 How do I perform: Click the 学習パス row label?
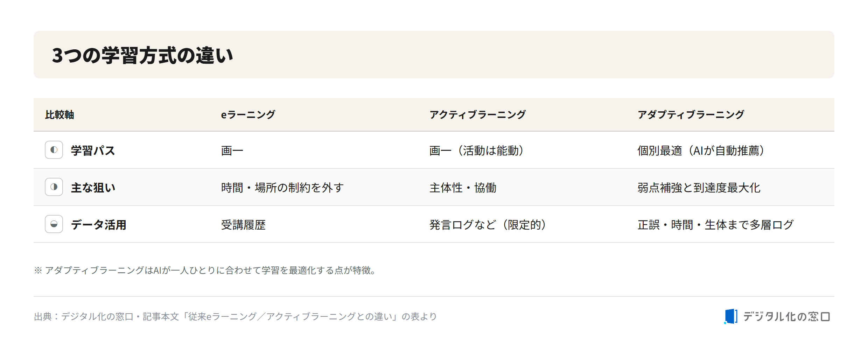click(93, 150)
